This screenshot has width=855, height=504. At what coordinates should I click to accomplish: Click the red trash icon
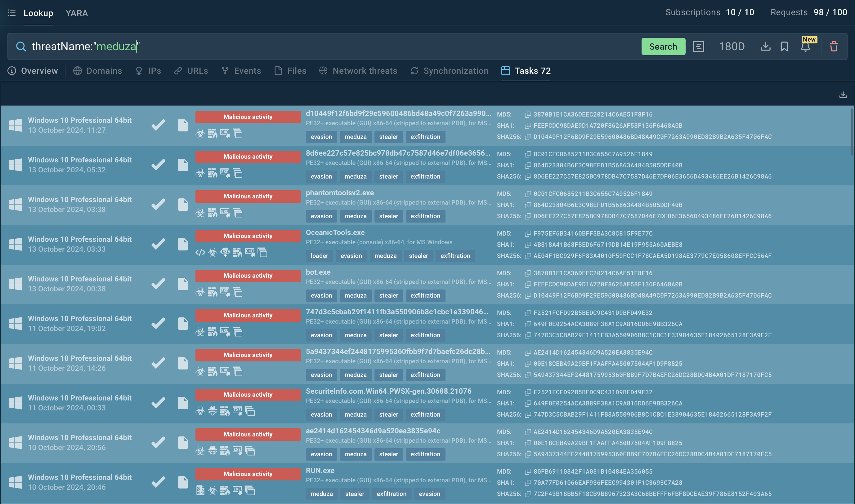(x=834, y=46)
